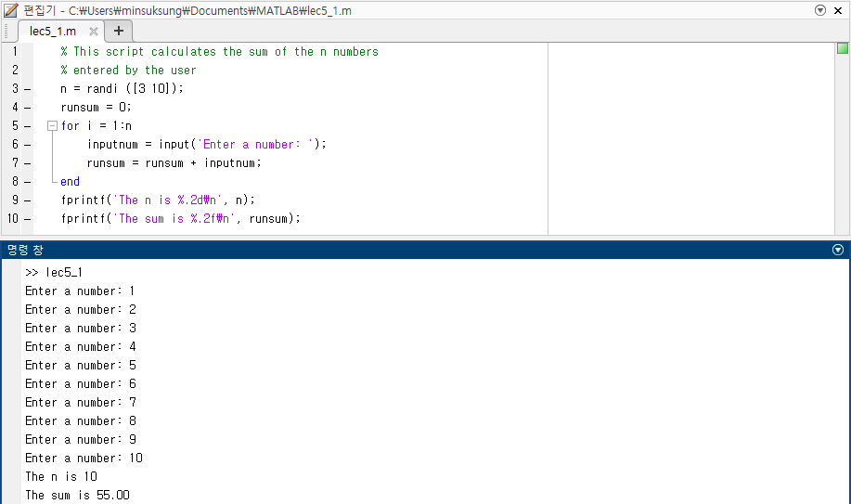This screenshot has height=504, width=851.
Task: Click the 'The sum is %.2f' format string
Action: click(174, 219)
